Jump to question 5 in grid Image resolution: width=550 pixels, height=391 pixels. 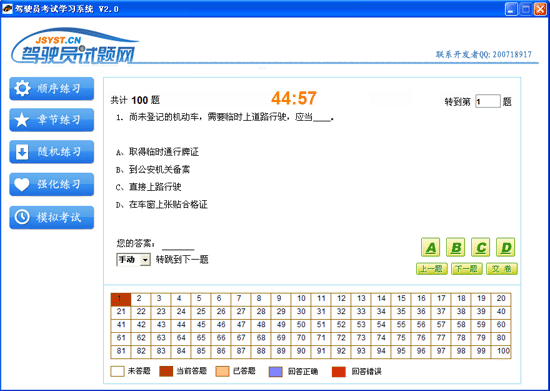(x=201, y=299)
